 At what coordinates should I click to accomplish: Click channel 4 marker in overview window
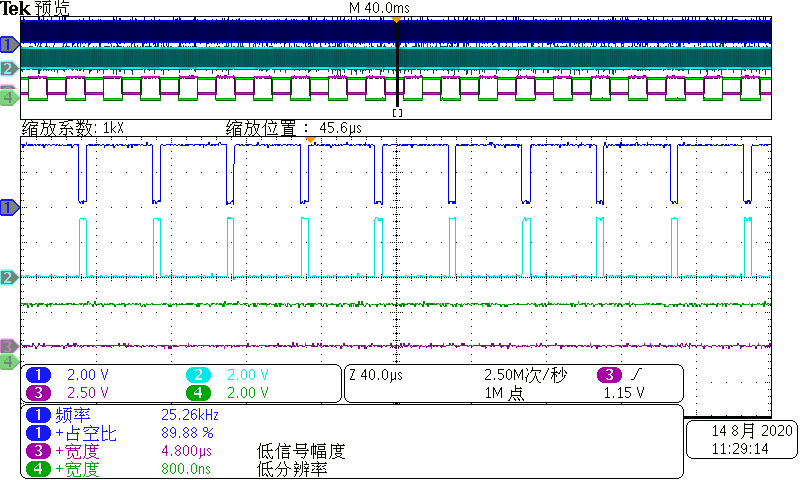pos(9,97)
